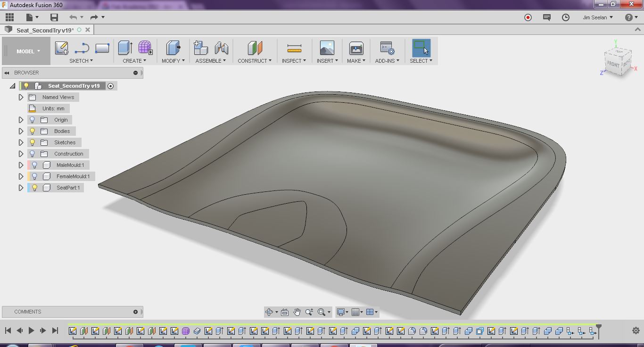644x347 pixels.
Task: Click the Measure ruler icon under Inspect
Action: pyautogui.click(x=294, y=48)
